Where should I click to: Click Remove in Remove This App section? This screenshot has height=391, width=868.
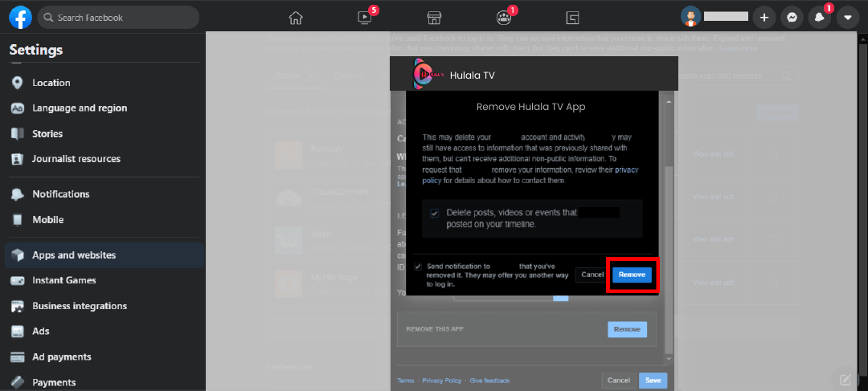coord(627,330)
